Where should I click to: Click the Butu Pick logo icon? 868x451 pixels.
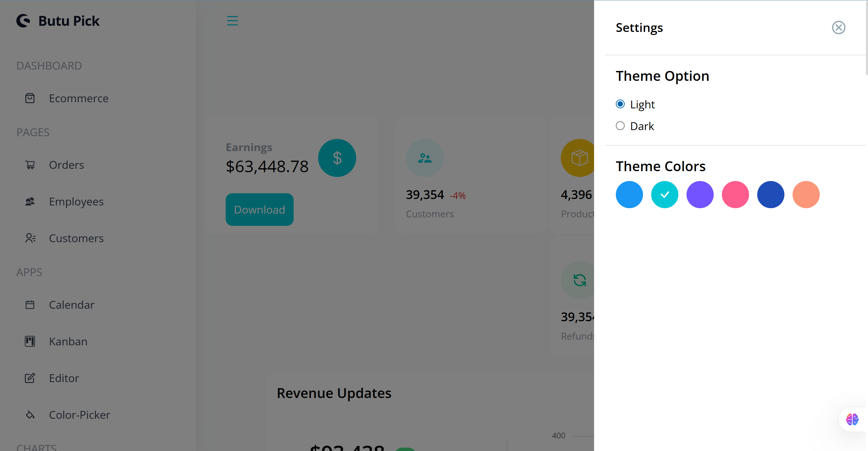coord(23,21)
